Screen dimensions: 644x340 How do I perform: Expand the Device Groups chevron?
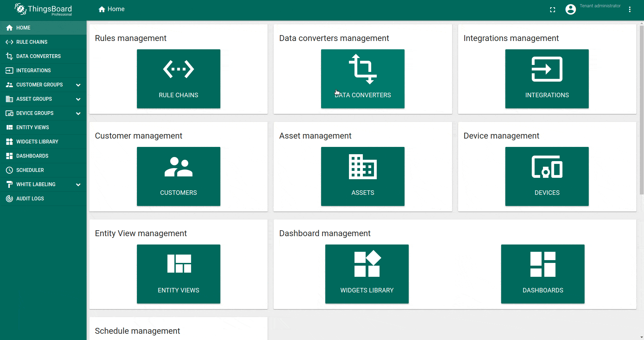pyautogui.click(x=78, y=114)
